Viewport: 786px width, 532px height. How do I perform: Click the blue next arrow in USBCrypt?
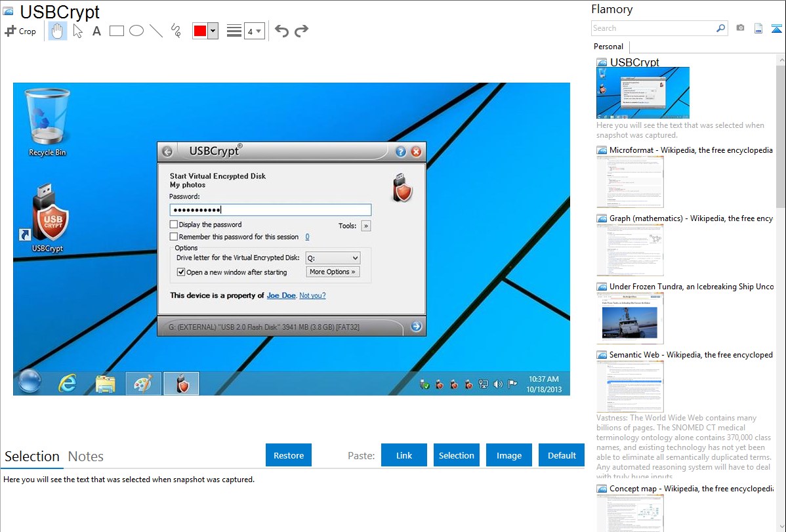click(416, 327)
